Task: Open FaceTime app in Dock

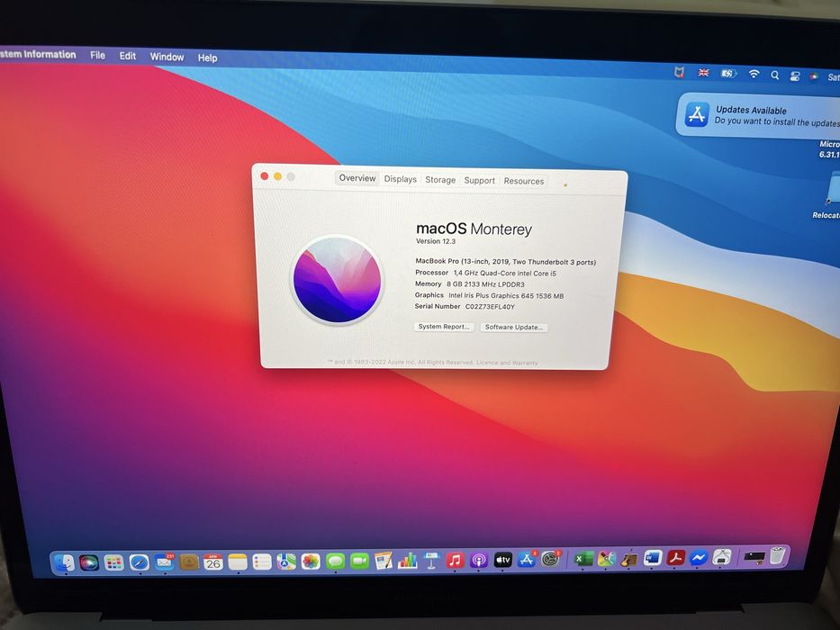Action: tap(359, 561)
